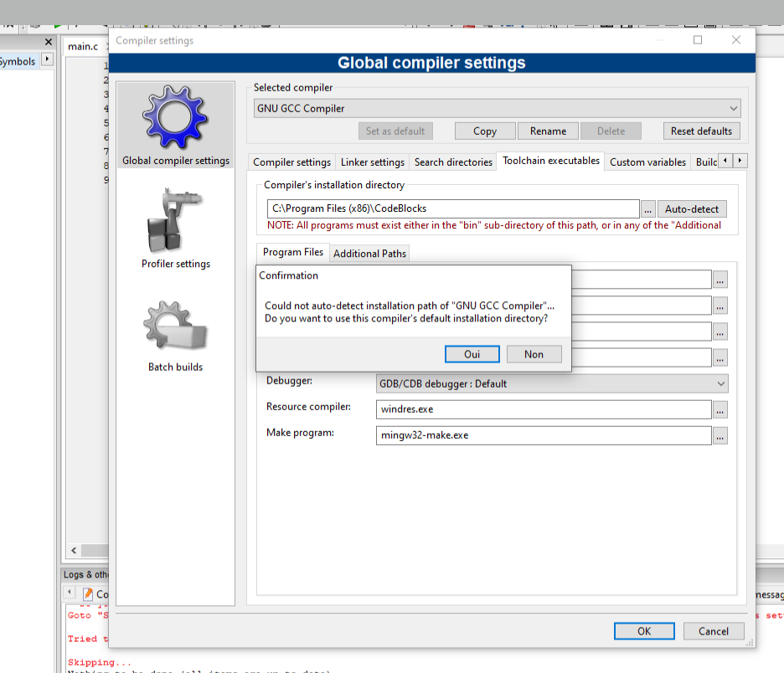Screen dimensions: 784x673
Task: Open Global compiler settings category icon
Action: tap(175, 124)
